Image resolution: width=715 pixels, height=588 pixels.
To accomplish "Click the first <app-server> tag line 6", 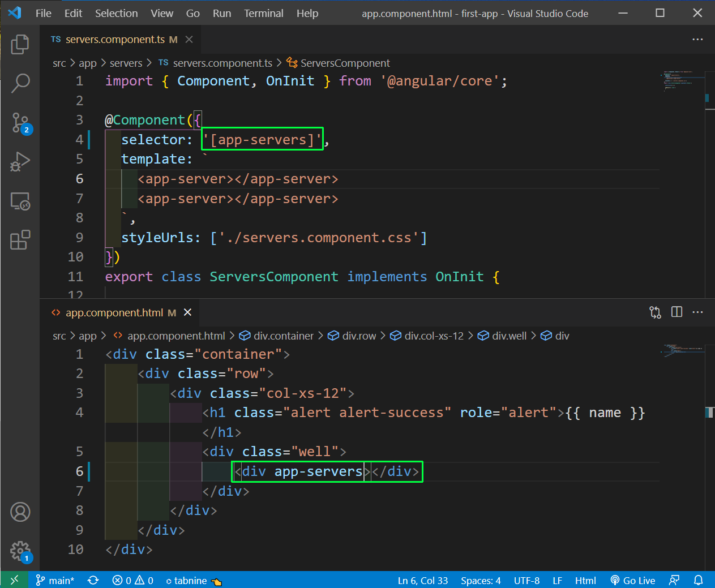I will click(186, 179).
